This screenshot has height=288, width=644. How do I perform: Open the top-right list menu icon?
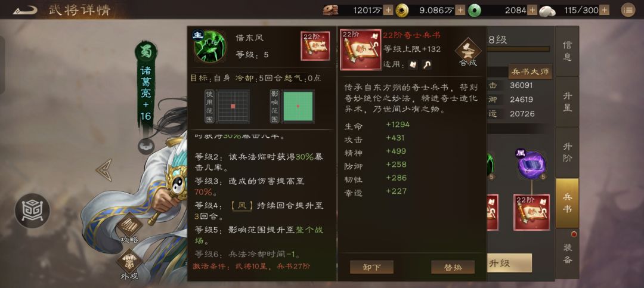(627, 10)
